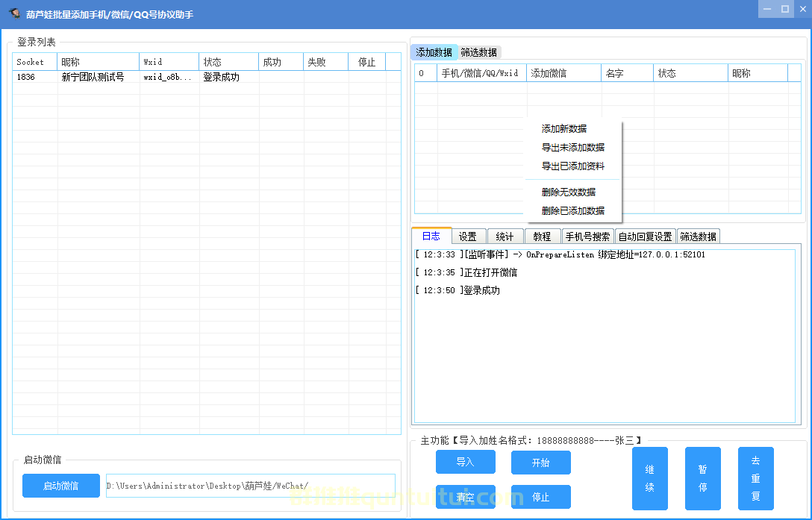Choose 导出已添加资料 from context menu

tap(572, 166)
